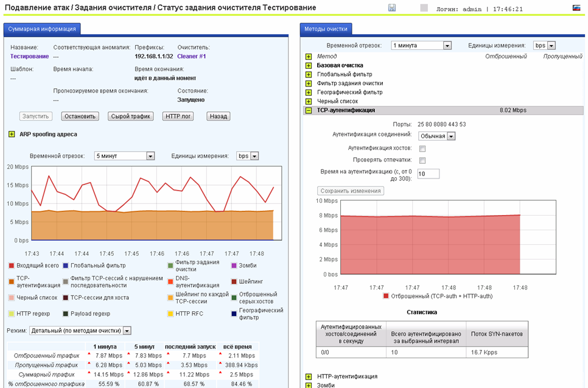Enable the Проверять отпечатки checkbox
Image resolution: width=588 pixels, height=388 pixels.
422,160
